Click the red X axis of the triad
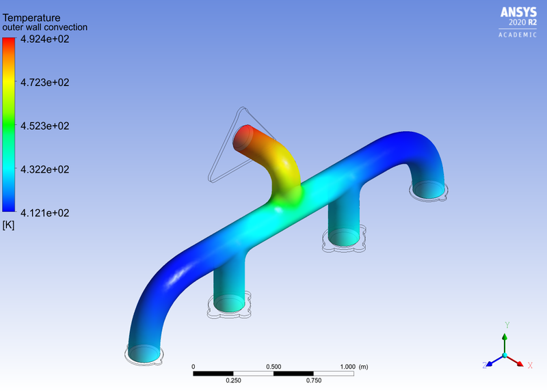 point(516,361)
